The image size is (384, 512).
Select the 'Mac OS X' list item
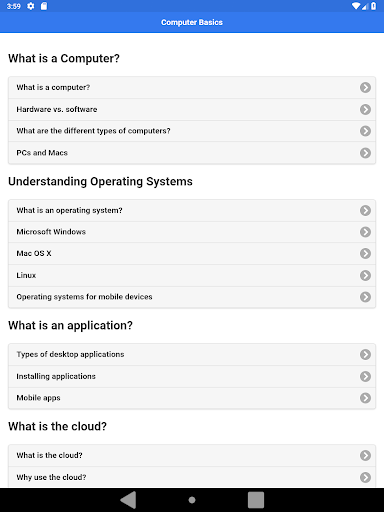tap(192, 253)
